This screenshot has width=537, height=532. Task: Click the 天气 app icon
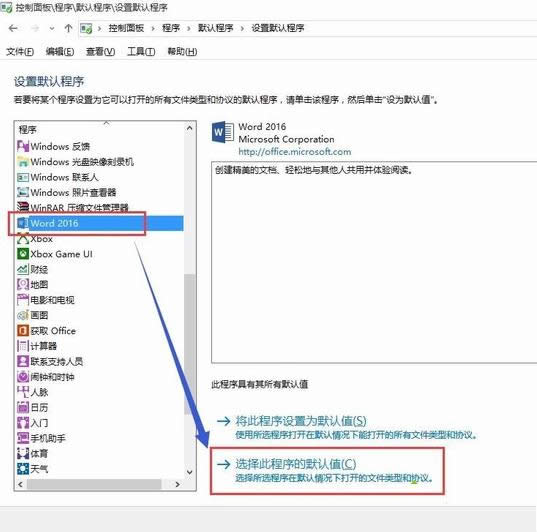[23, 469]
